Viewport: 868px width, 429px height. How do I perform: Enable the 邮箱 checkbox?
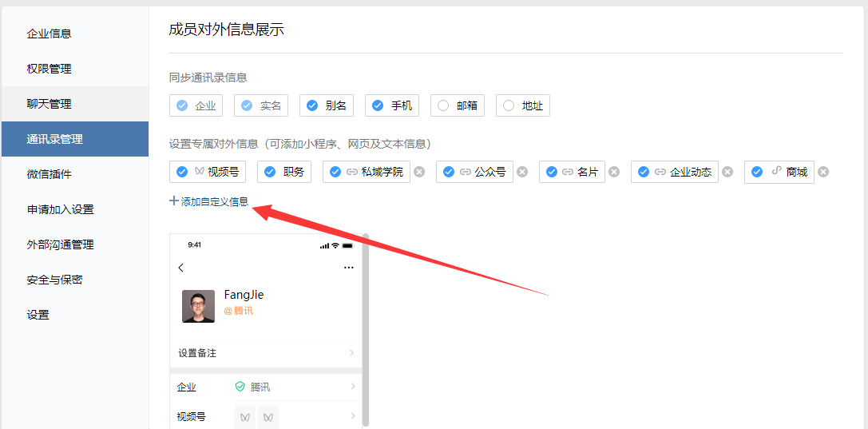coord(443,105)
